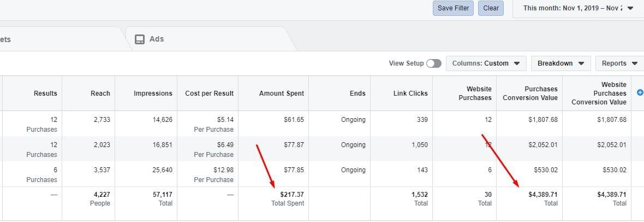Image resolution: width=644 pixels, height=222 pixels.
Task: Sort by the Ends column header
Action: click(x=357, y=94)
